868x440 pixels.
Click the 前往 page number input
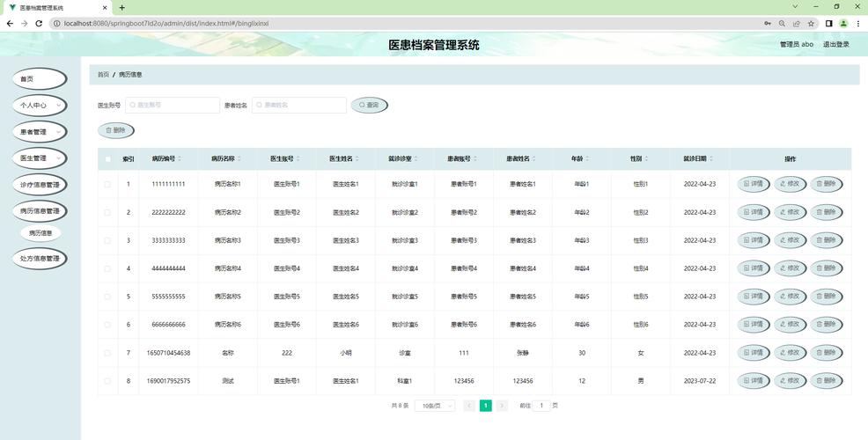(541, 406)
